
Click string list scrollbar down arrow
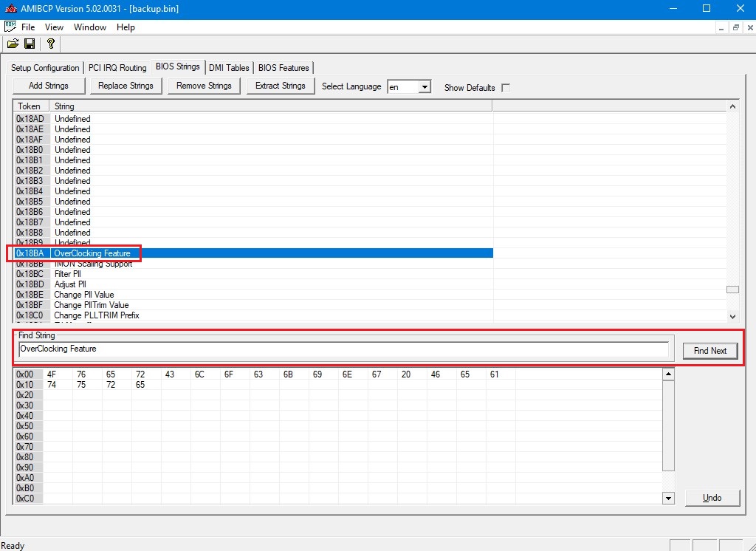pyautogui.click(x=733, y=317)
